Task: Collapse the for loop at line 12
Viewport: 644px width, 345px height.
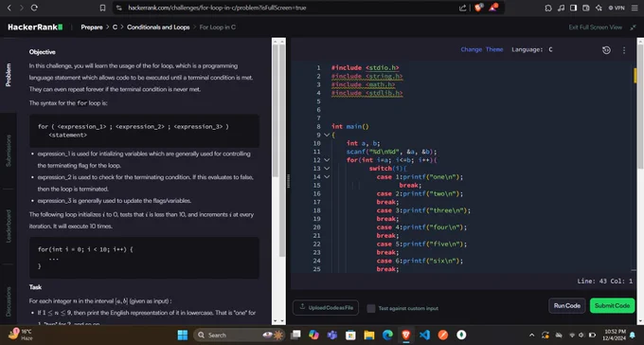Action: tap(327, 160)
